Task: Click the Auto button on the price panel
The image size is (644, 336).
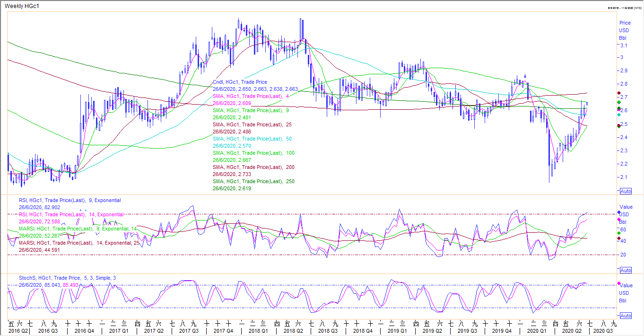Action: pos(626,191)
